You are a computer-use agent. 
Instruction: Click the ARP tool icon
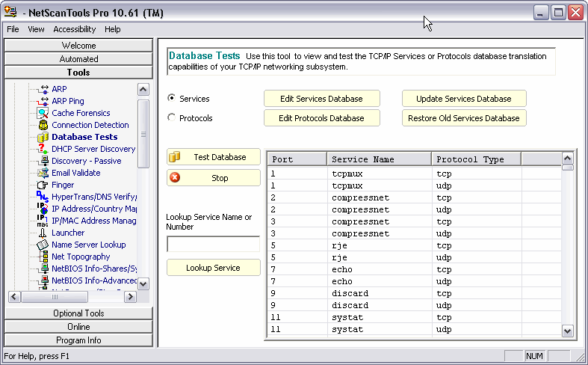pyautogui.click(x=43, y=89)
